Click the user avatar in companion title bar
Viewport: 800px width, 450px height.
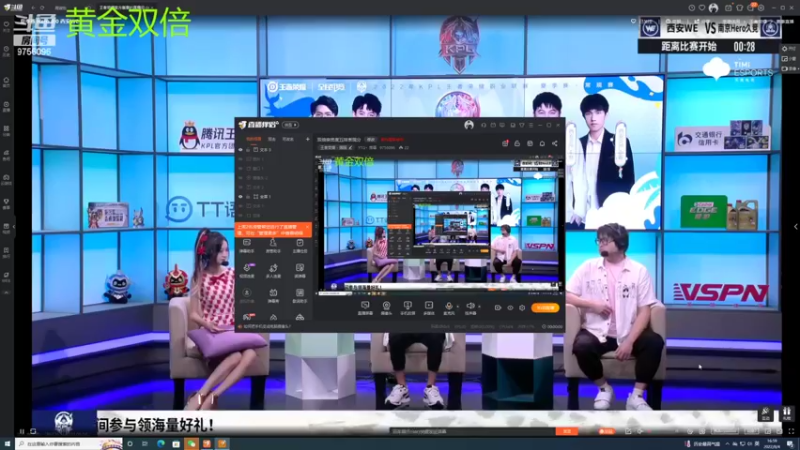pyautogui.click(x=469, y=125)
